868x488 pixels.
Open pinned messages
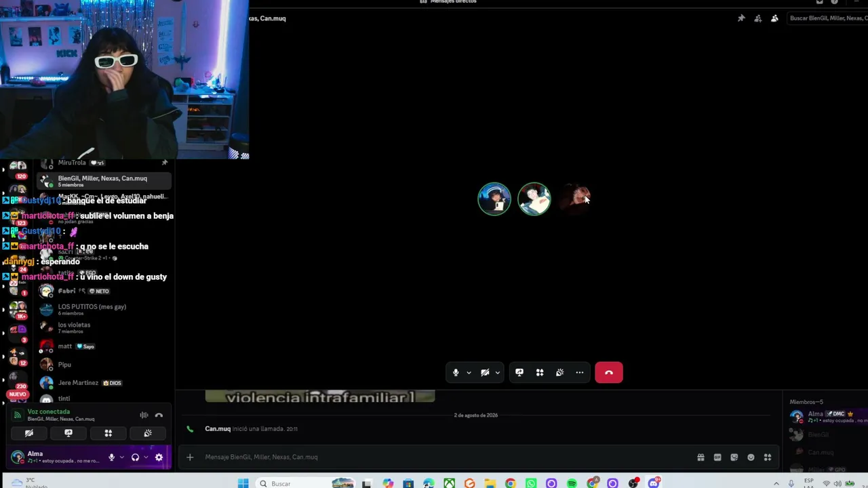click(741, 18)
